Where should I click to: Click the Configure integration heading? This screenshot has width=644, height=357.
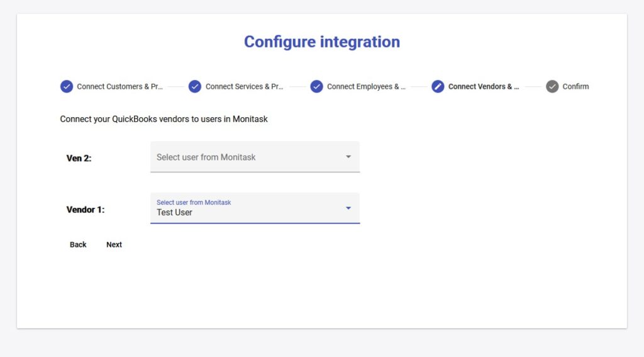coord(322,42)
